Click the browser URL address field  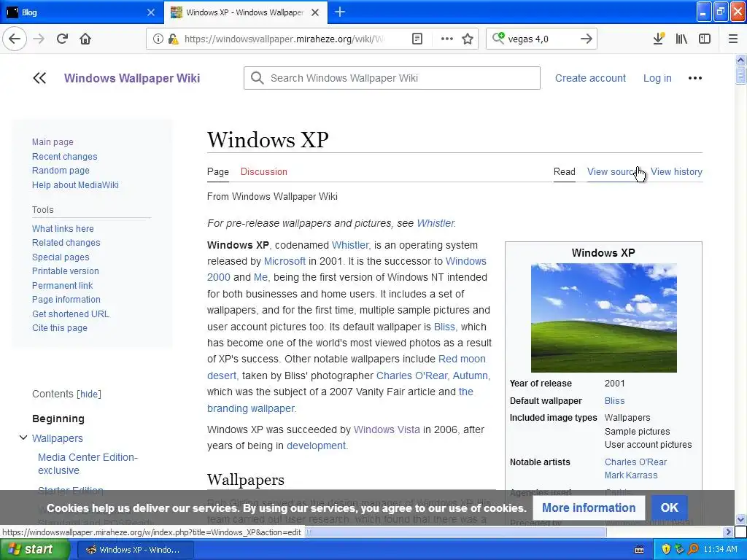pyautogui.click(x=286, y=39)
